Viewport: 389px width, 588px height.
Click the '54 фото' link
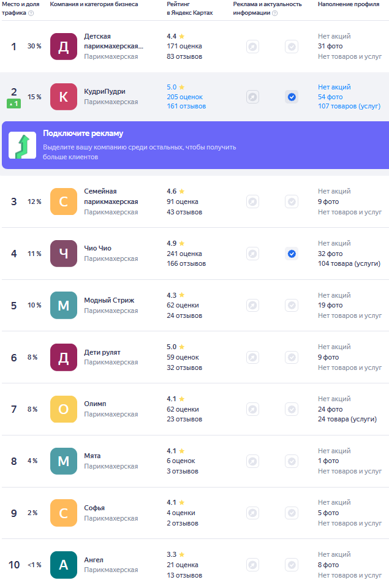330,97
